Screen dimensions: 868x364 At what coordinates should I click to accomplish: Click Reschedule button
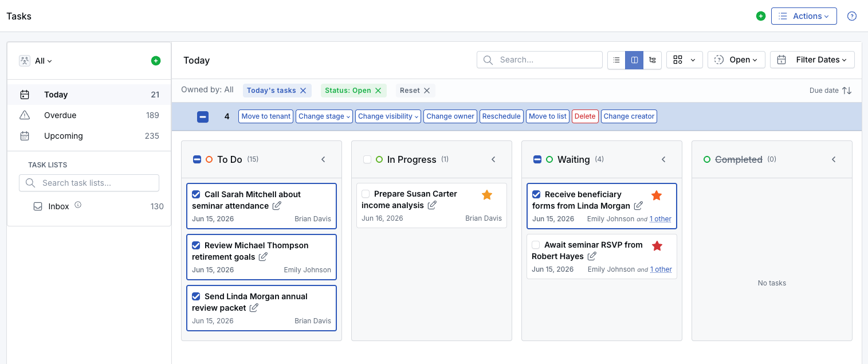click(501, 116)
